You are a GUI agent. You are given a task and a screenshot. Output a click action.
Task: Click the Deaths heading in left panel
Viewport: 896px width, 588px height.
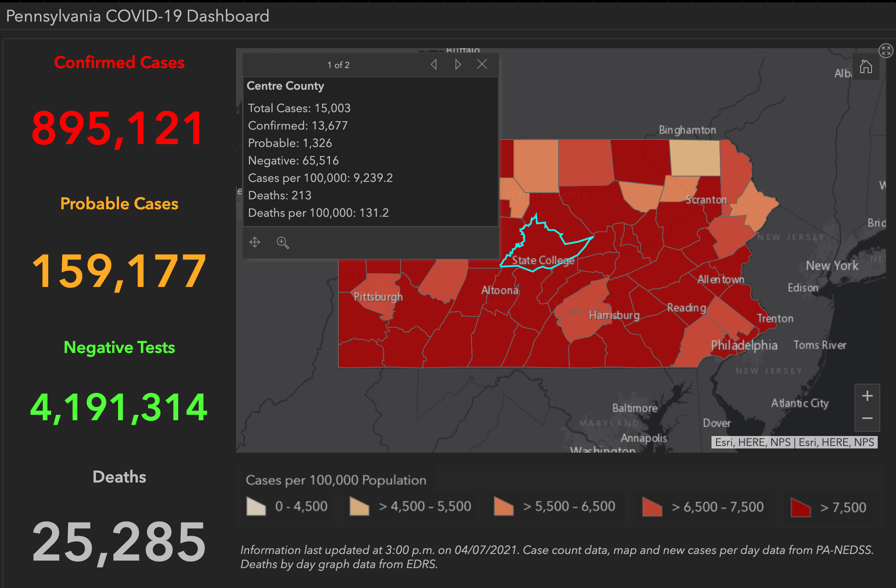tap(119, 477)
